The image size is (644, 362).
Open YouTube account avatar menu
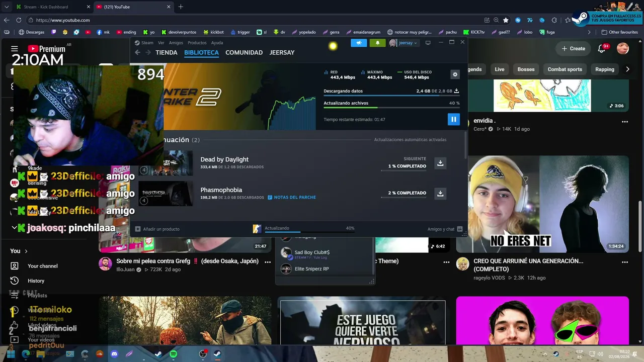pos(623,48)
